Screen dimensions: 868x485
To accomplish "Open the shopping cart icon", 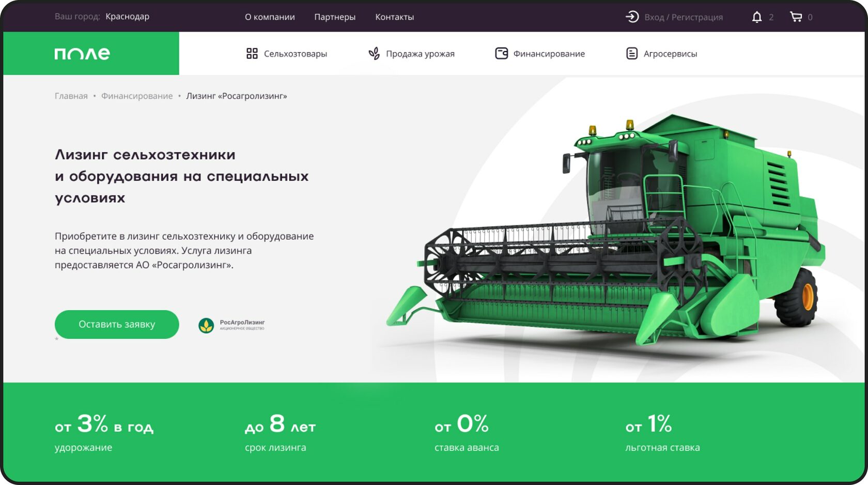I will click(796, 17).
